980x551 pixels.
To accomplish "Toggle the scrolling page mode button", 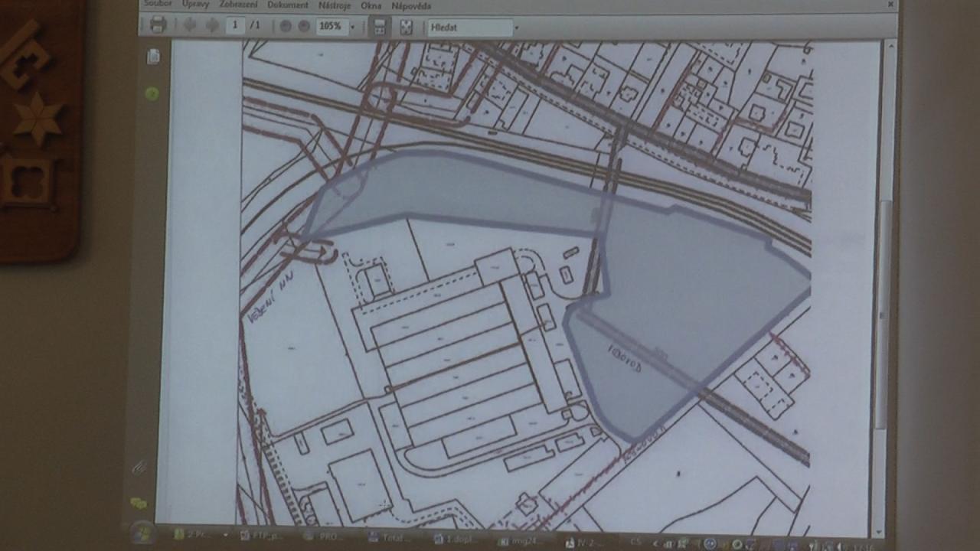I will click(378, 27).
